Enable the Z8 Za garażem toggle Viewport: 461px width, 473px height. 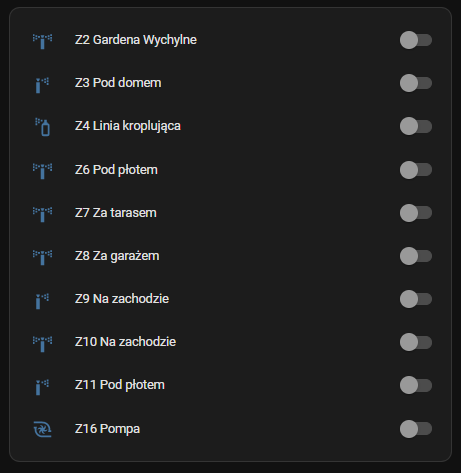(416, 256)
